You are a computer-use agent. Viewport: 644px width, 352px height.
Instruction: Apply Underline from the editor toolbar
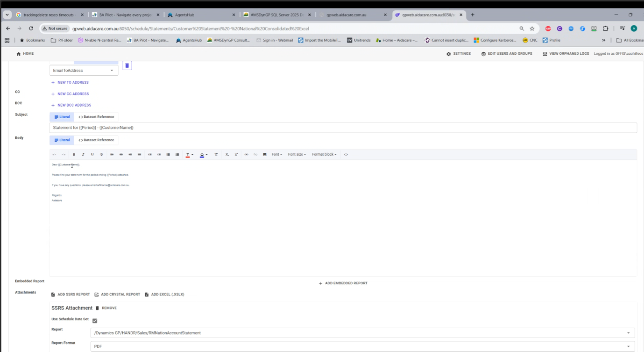[92, 154]
